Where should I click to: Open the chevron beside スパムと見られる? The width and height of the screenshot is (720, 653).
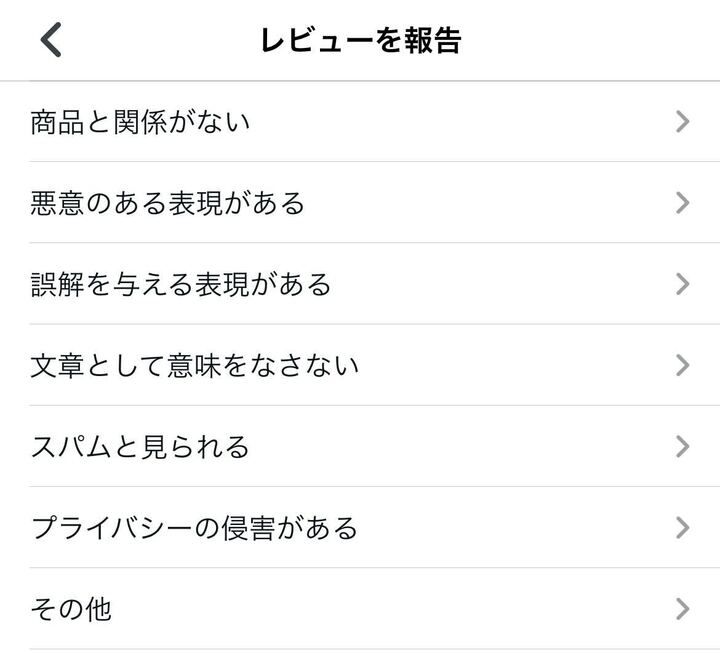coord(683,447)
